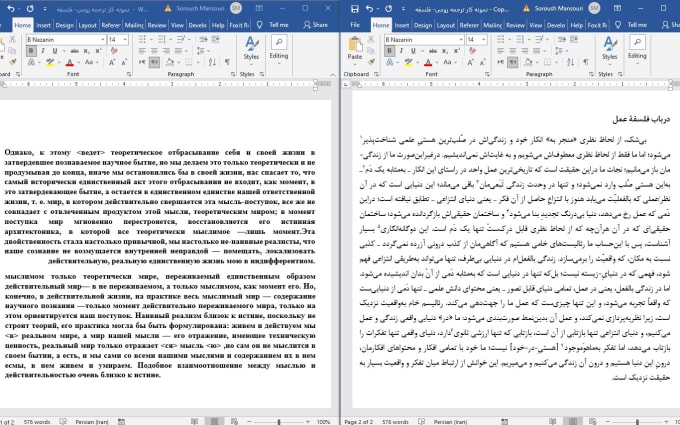Click Tell me lightbulb in right window
The width and height of the screenshot is (680, 425).
point(618,25)
